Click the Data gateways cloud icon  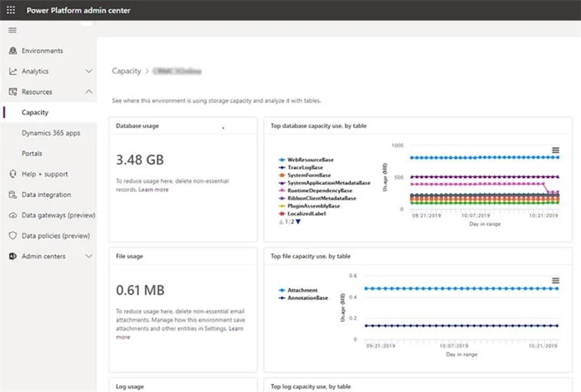[13, 215]
